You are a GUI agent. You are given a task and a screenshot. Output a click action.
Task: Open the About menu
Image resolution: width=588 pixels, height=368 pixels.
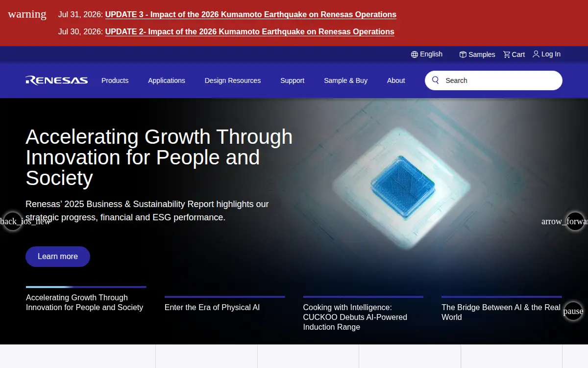396,80
